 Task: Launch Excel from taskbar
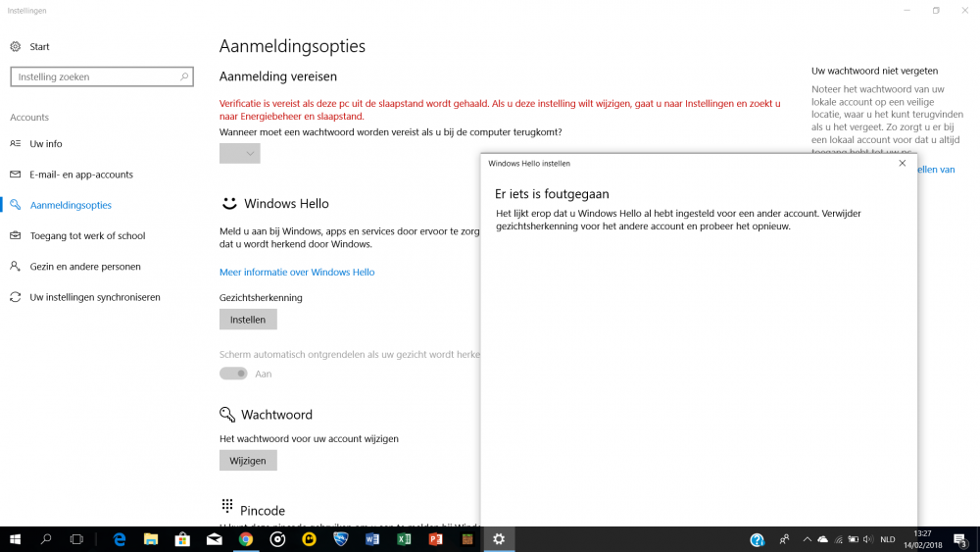404,539
